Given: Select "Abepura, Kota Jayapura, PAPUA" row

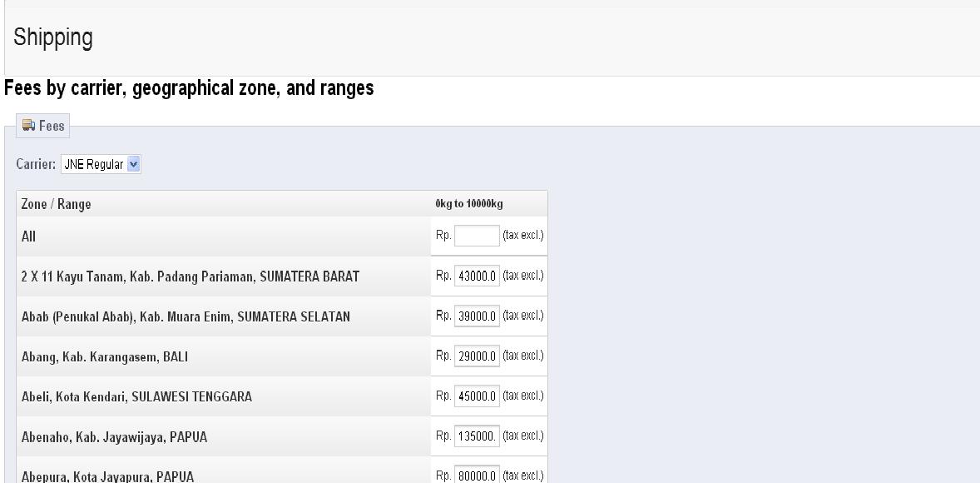Looking at the screenshot, I should 107,476.
